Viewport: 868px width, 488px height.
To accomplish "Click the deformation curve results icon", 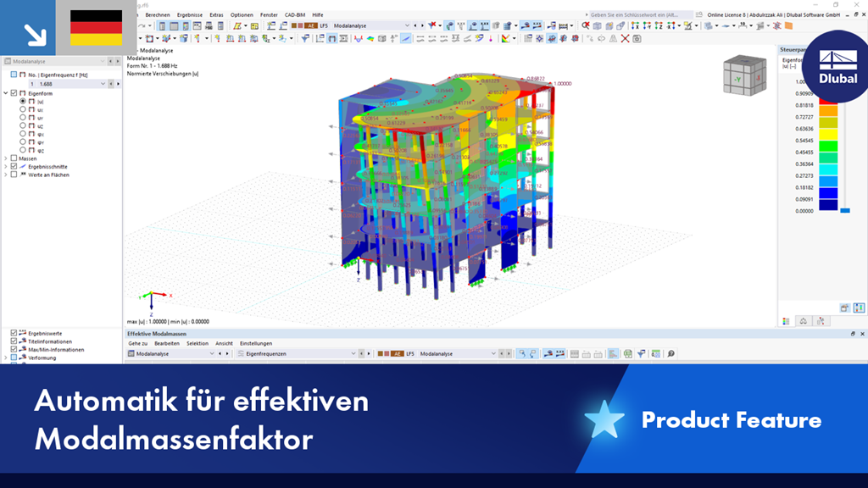I will pyautogui.click(x=359, y=38).
